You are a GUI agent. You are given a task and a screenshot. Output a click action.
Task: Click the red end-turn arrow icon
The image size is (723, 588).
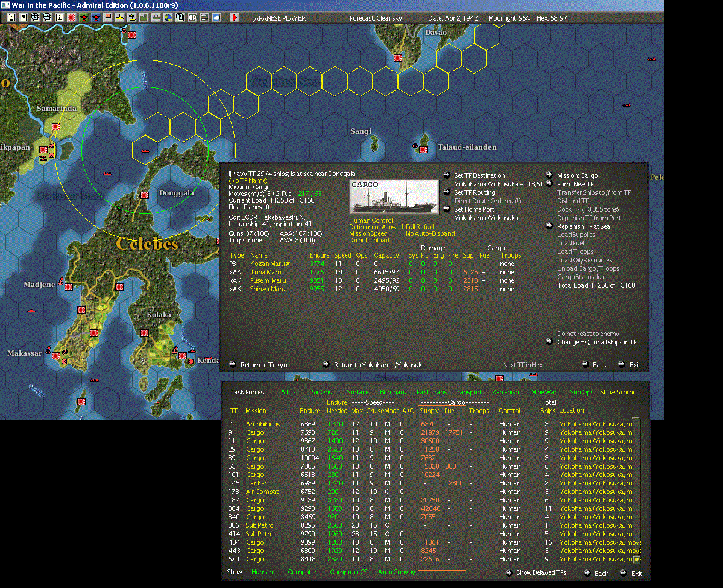[x=234, y=17]
